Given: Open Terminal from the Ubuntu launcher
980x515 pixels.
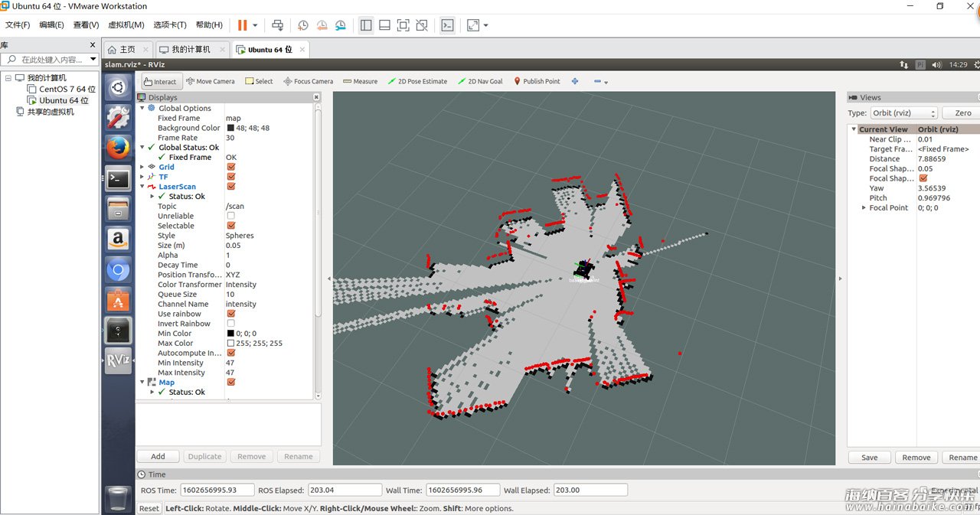Looking at the screenshot, I should (118, 179).
